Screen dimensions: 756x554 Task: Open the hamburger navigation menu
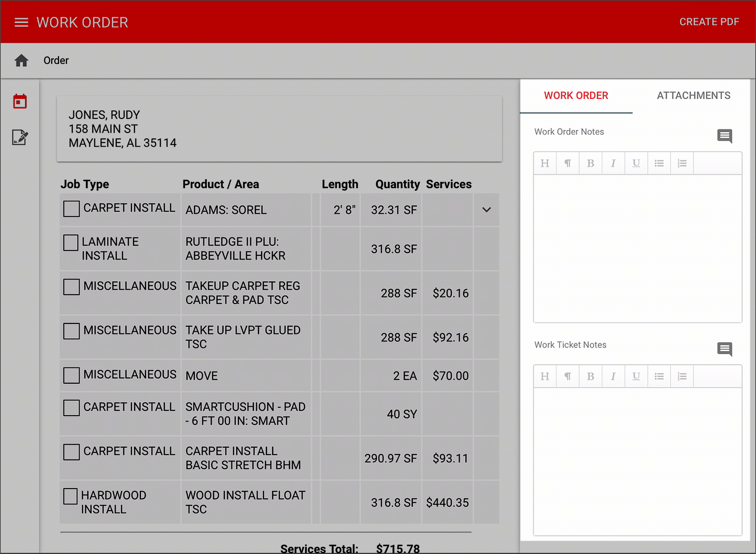pyautogui.click(x=21, y=22)
